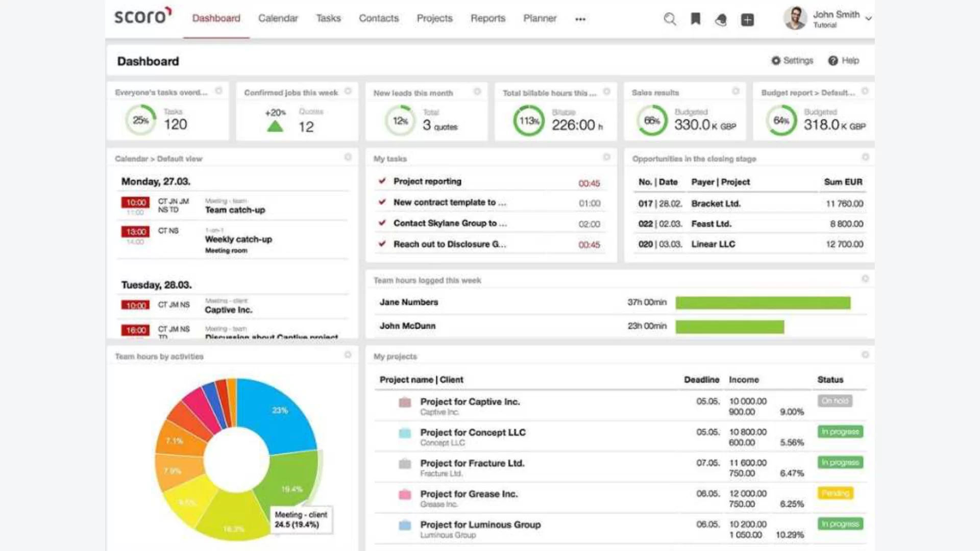Open the three-dots more menu
This screenshot has height=551, width=980.
pos(580,19)
